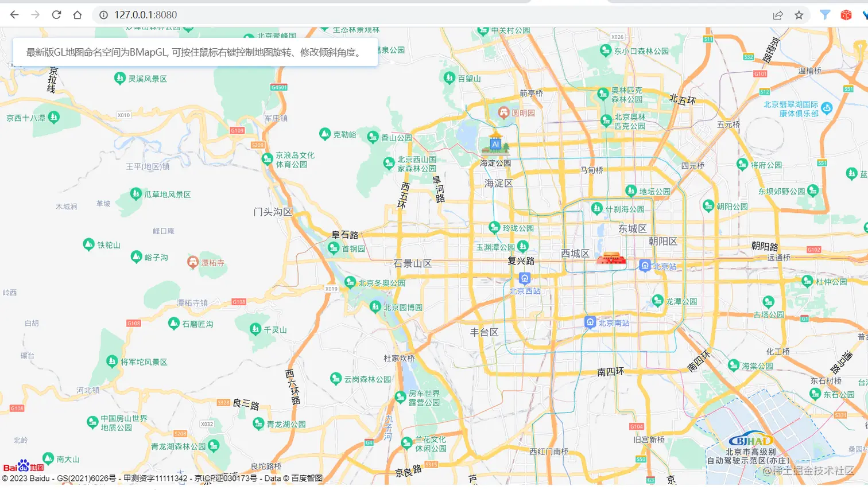
Task: Click the 北京站 subway station icon
Action: pyautogui.click(x=645, y=266)
